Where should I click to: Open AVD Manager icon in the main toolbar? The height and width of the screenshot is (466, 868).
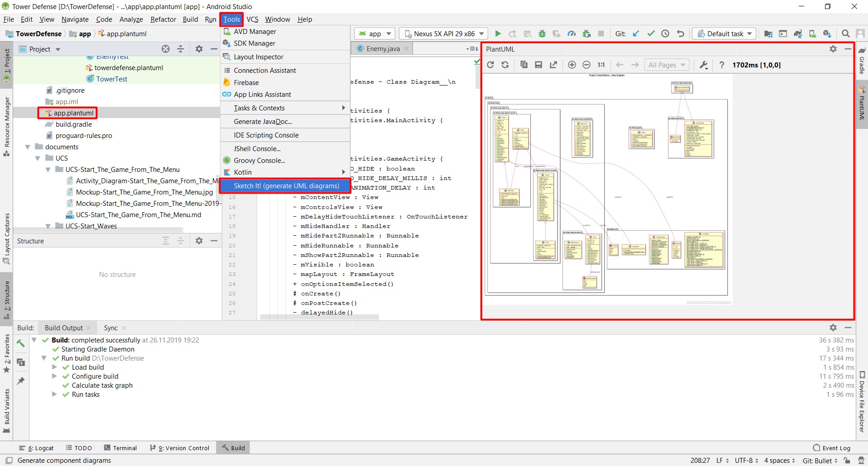[812, 33]
